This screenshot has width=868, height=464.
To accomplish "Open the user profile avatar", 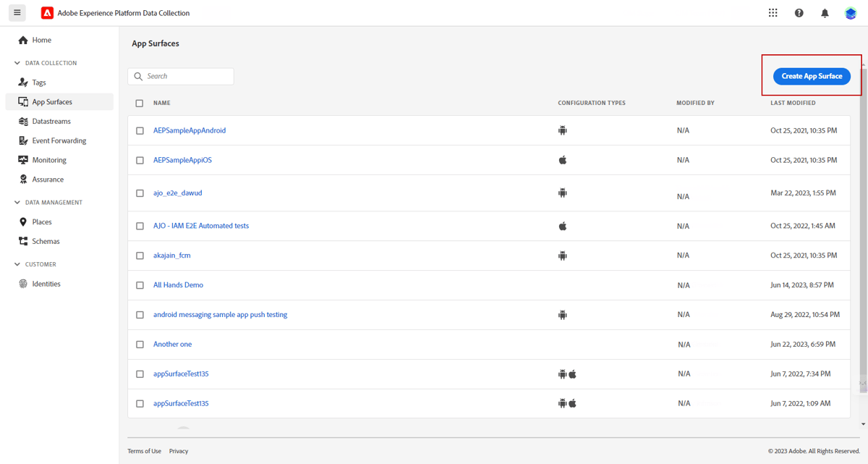I will pos(851,13).
